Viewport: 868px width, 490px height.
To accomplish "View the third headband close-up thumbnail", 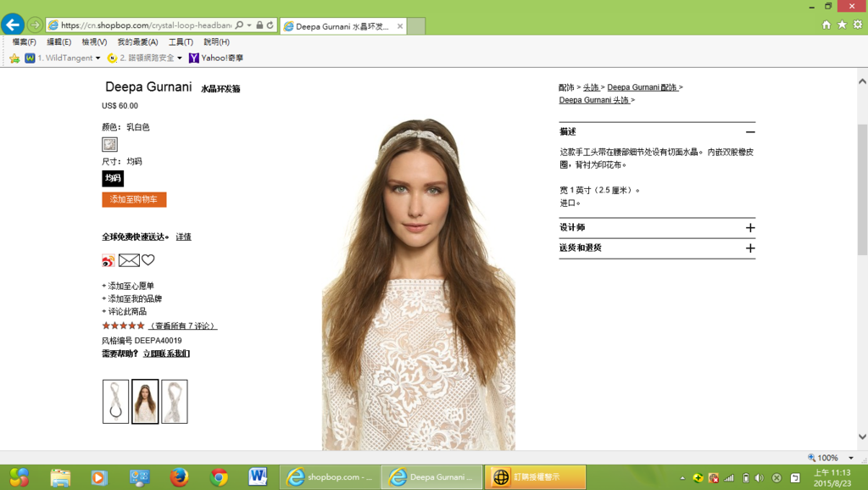I will coord(175,402).
